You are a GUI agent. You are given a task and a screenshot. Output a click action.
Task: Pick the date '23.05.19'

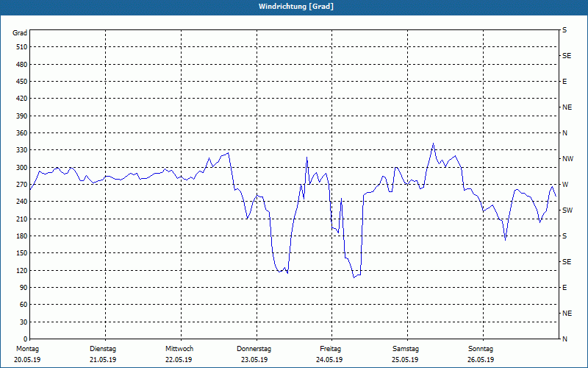point(254,360)
